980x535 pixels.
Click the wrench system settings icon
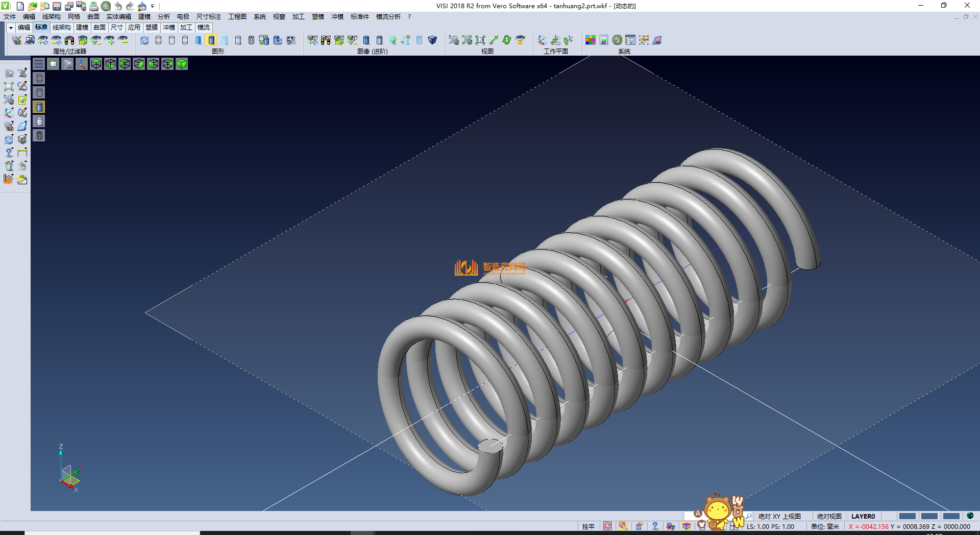[617, 40]
